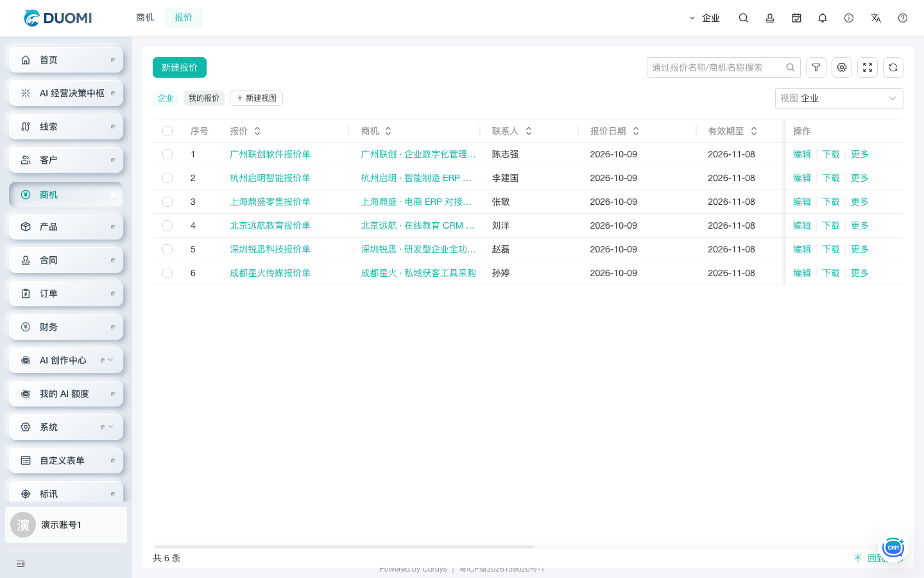Go to 客户 in the sidebar
This screenshot has height=578, width=924.
66,160
